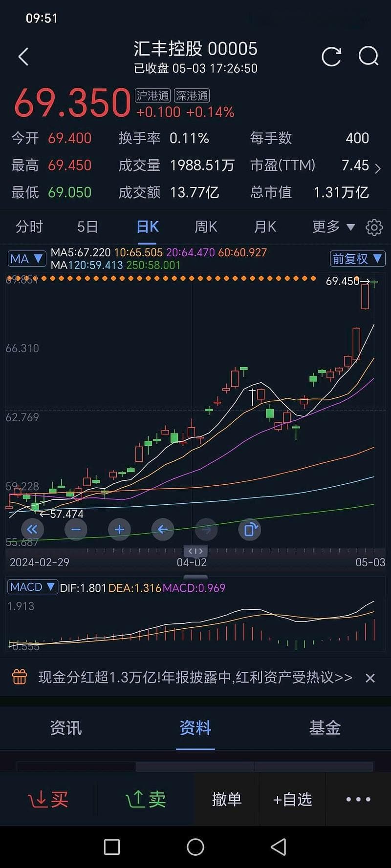The width and height of the screenshot is (391, 868).
Task: Zoom out chart with minus button
Action: coord(76,529)
